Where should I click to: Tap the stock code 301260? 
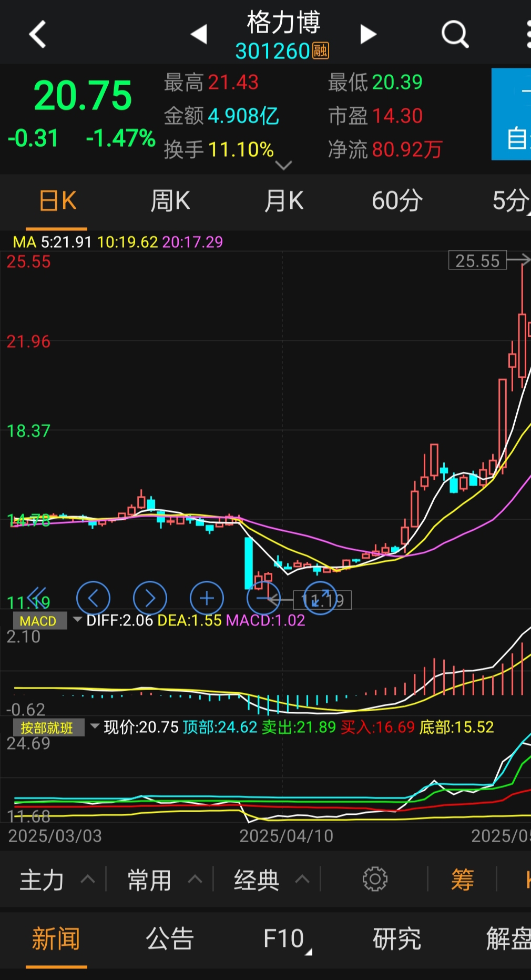272,51
